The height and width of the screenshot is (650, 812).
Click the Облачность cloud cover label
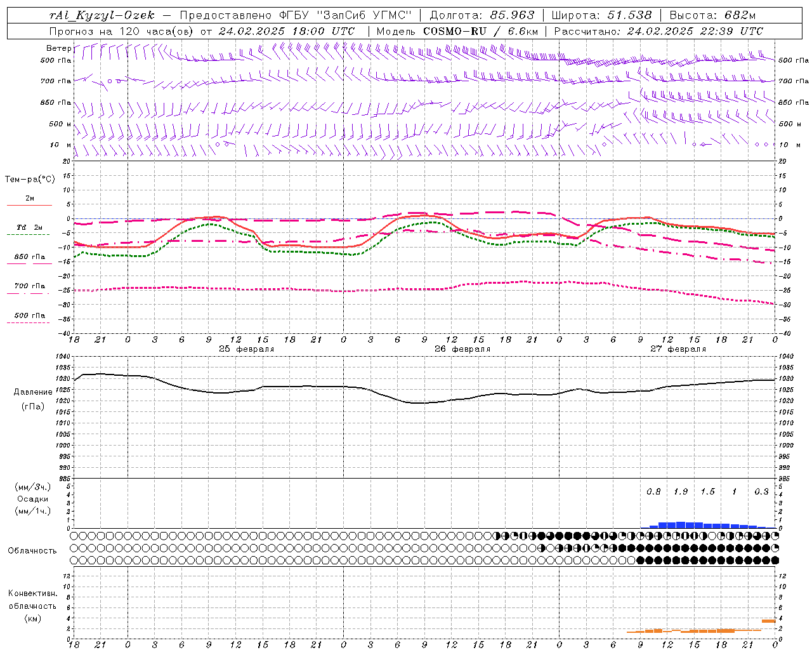(32, 550)
